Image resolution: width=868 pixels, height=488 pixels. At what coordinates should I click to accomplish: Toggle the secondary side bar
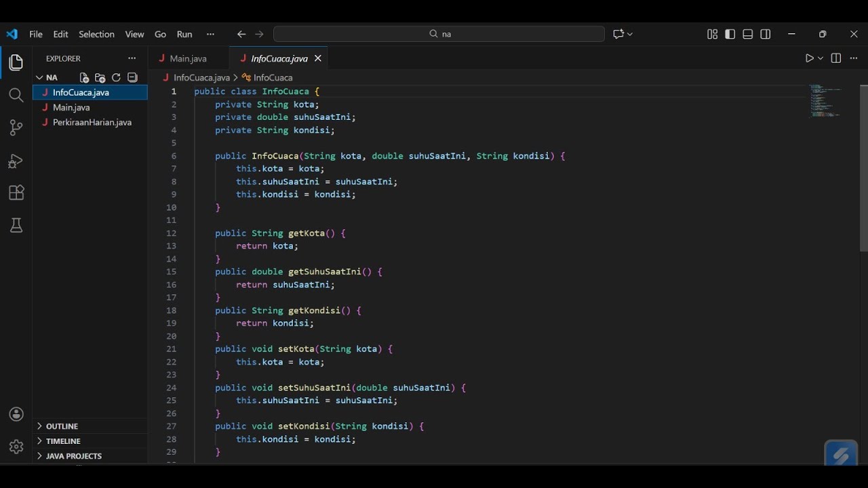coord(766,34)
